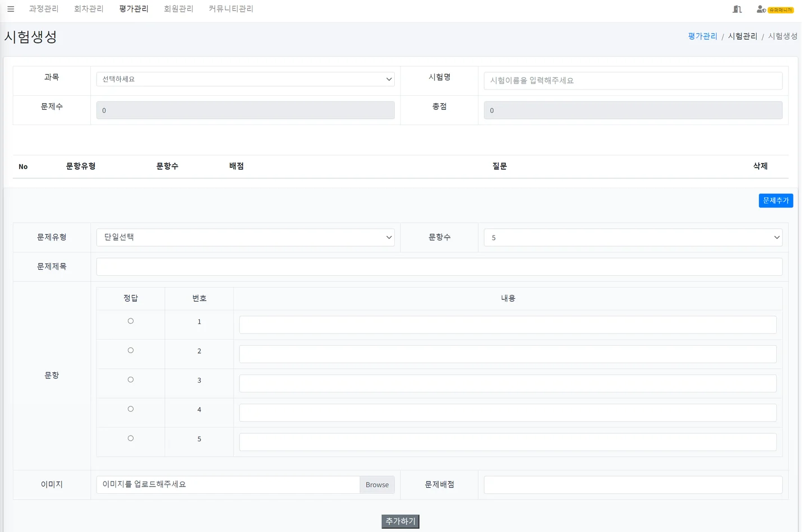802x532 pixels.
Task: Click the 내용 column header
Action: click(x=508, y=298)
